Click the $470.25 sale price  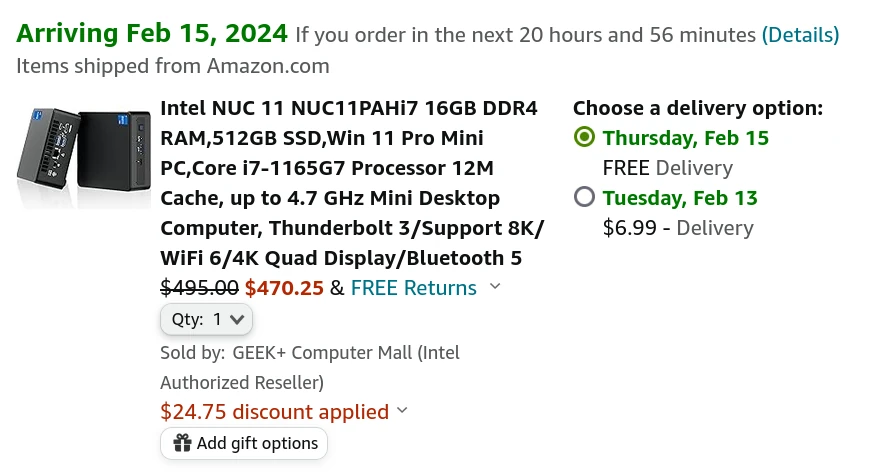point(284,288)
